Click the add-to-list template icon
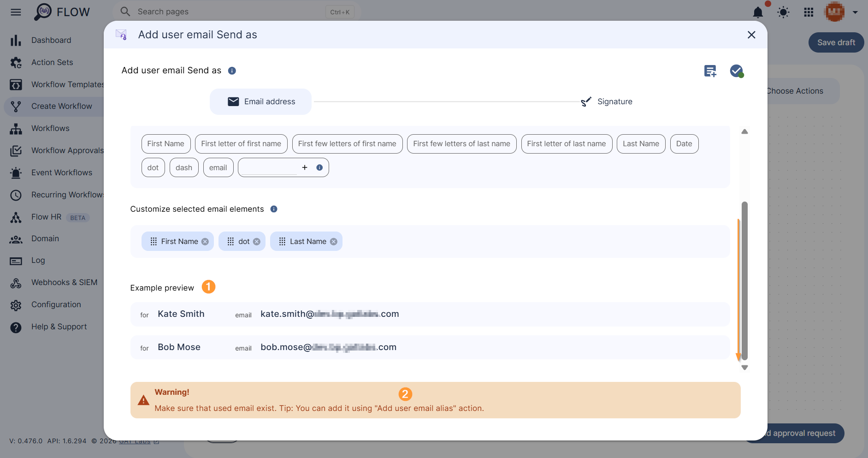868x458 pixels. 710,71
